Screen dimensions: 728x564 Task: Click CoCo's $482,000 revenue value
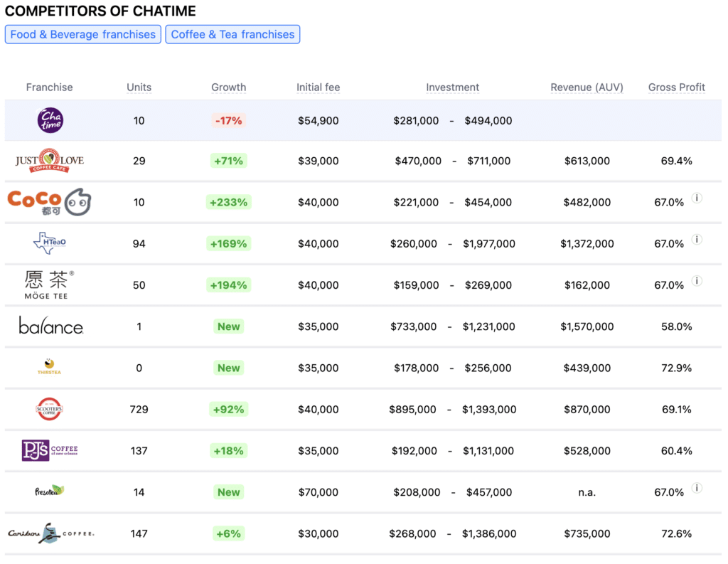tap(587, 203)
